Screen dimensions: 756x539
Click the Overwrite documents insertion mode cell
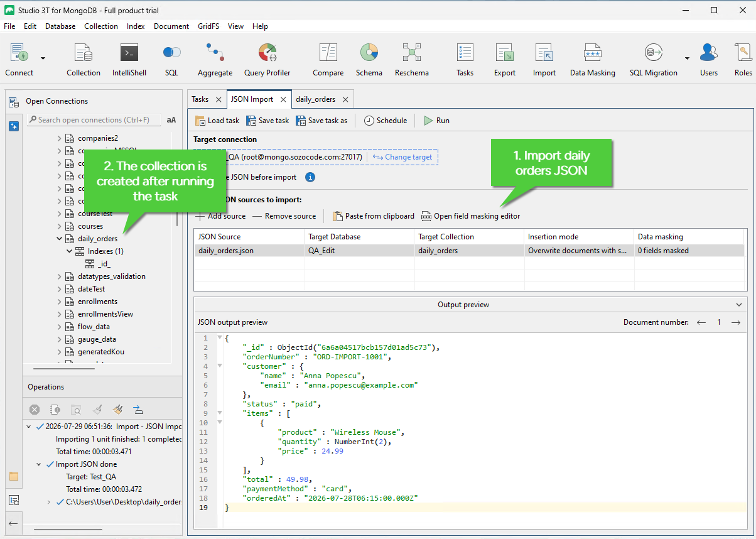(x=579, y=251)
